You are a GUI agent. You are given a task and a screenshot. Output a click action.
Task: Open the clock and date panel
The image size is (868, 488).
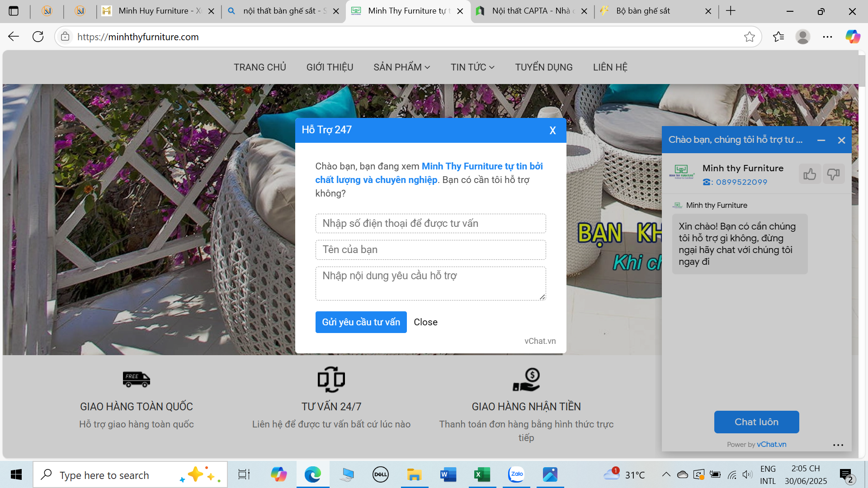pyautogui.click(x=806, y=474)
